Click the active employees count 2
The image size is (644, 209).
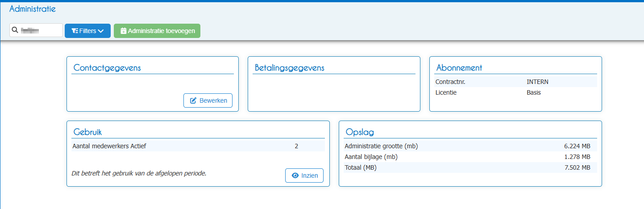[296, 146]
